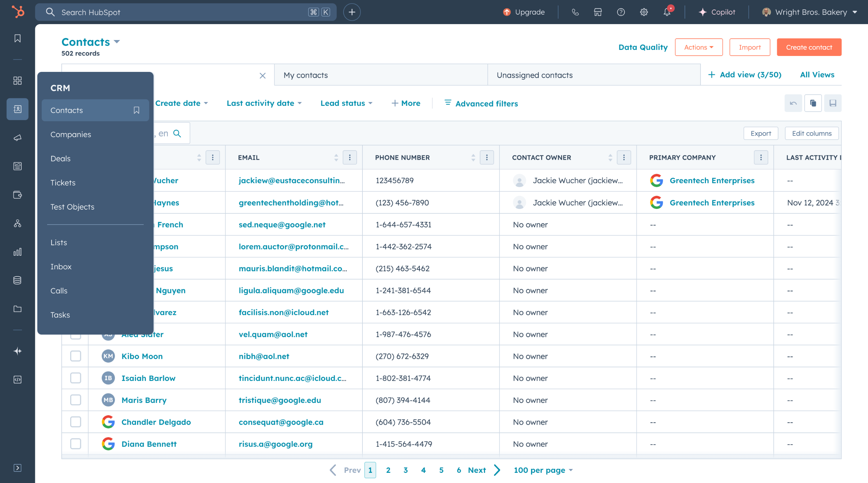Open the notifications bell

tap(667, 12)
